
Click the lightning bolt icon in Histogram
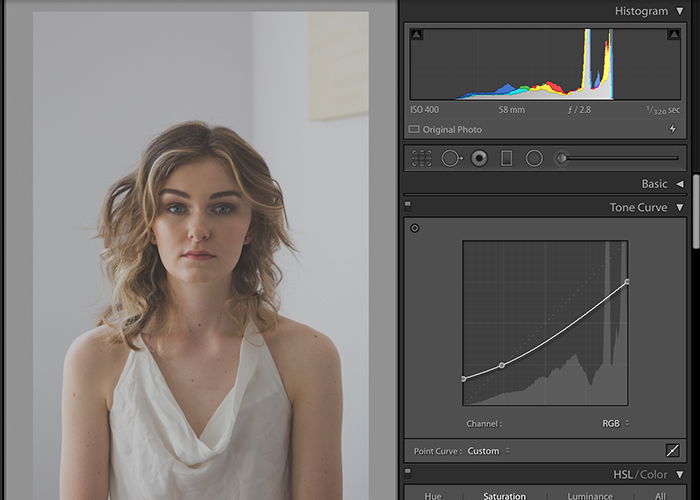[x=673, y=129]
